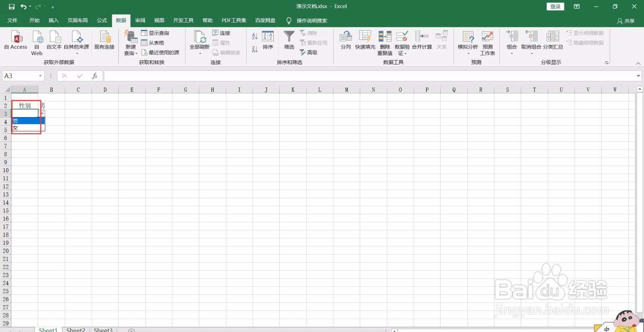Image resolution: width=644 pixels, height=332 pixels.
Task: Click Text to Columns (分列)
Action: pyautogui.click(x=346, y=40)
